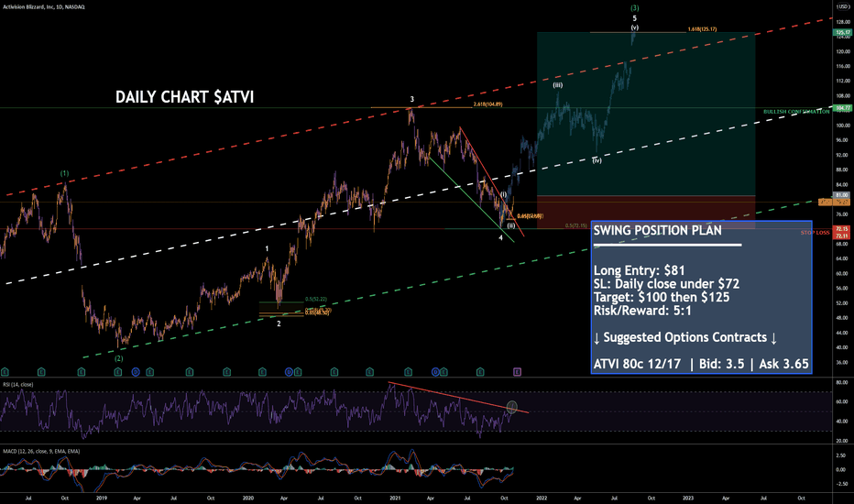Click the November 2018 earnings E marker

[x=82, y=372]
